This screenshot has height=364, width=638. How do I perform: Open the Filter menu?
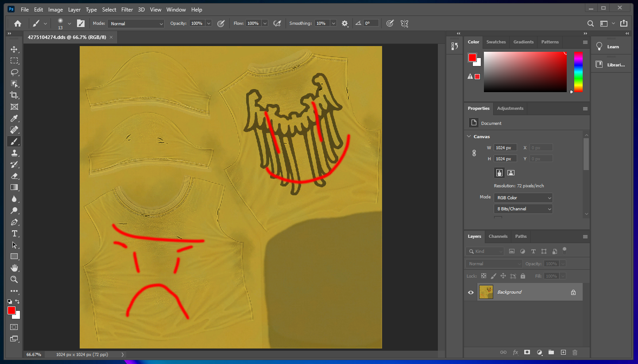pos(127,9)
